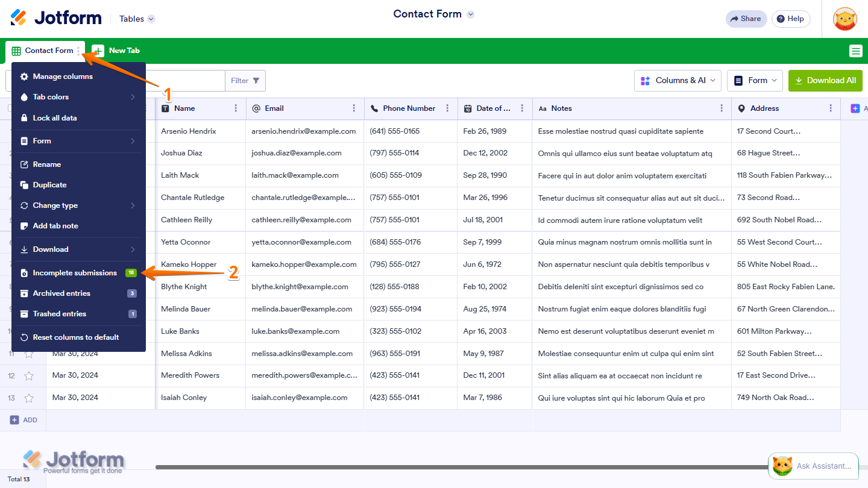Open Ask Assistant chat box

(814, 466)
